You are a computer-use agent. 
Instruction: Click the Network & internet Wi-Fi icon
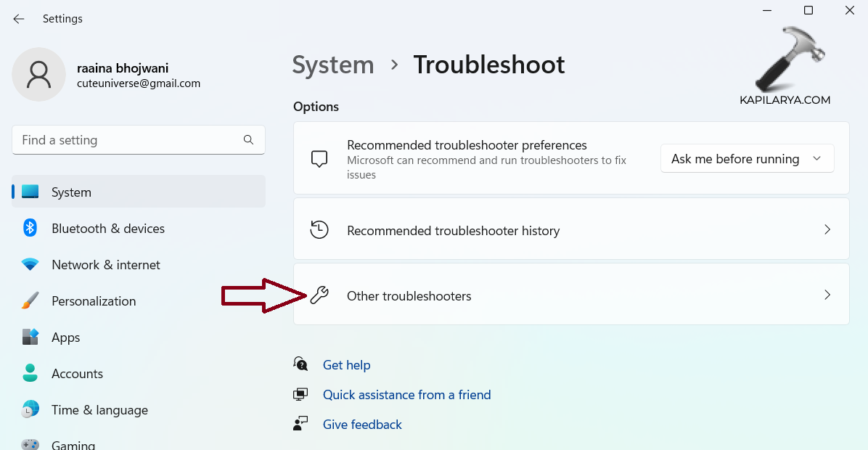(x=30, y=265)
